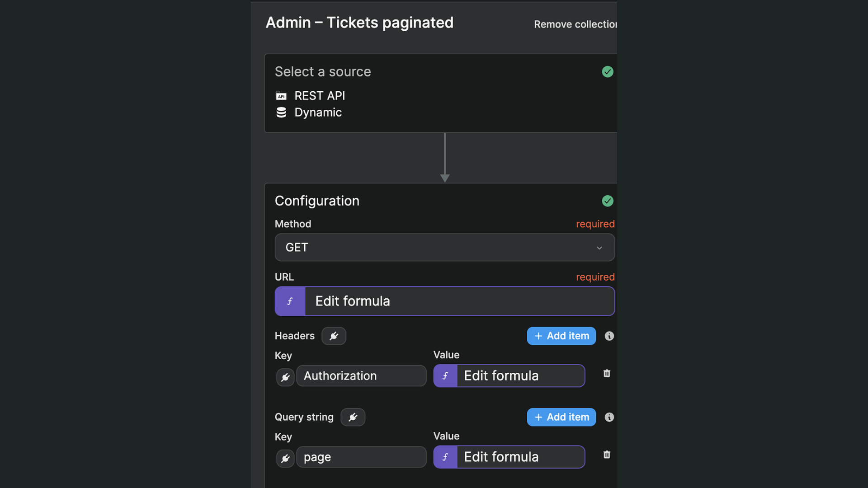
Task: Show info for Headers section
Action: (609, 336)
